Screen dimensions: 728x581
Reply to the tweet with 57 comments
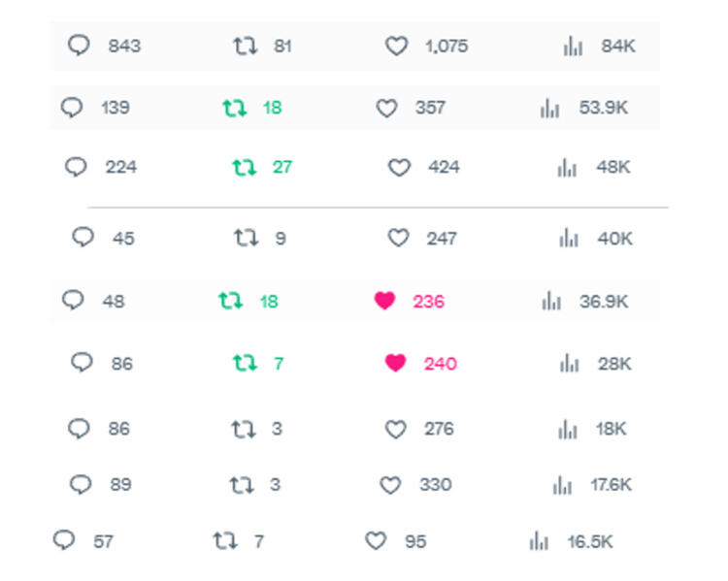point(64,541)
